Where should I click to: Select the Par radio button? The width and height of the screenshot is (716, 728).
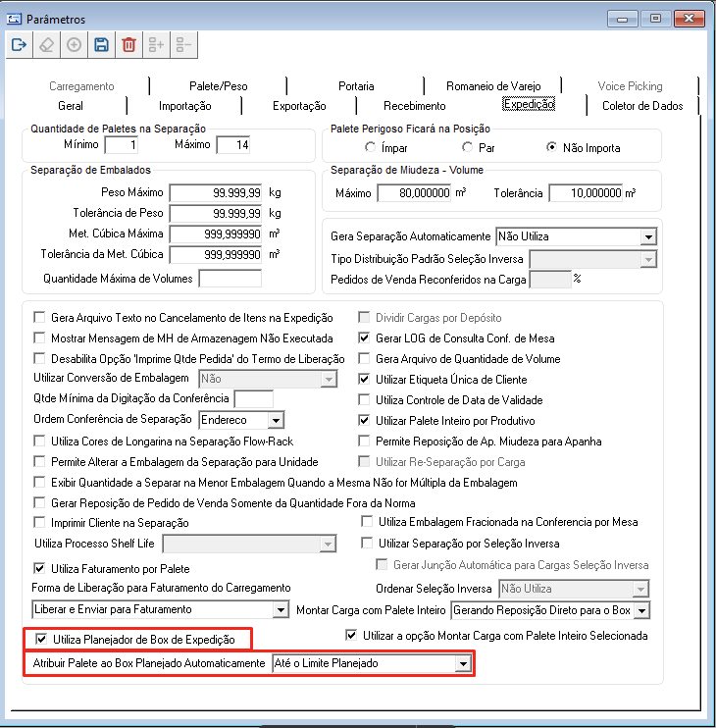[x=467, y=147]
